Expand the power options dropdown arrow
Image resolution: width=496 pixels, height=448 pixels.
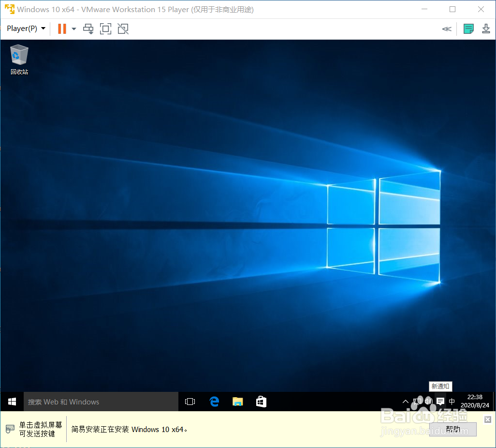pos(73,29)
